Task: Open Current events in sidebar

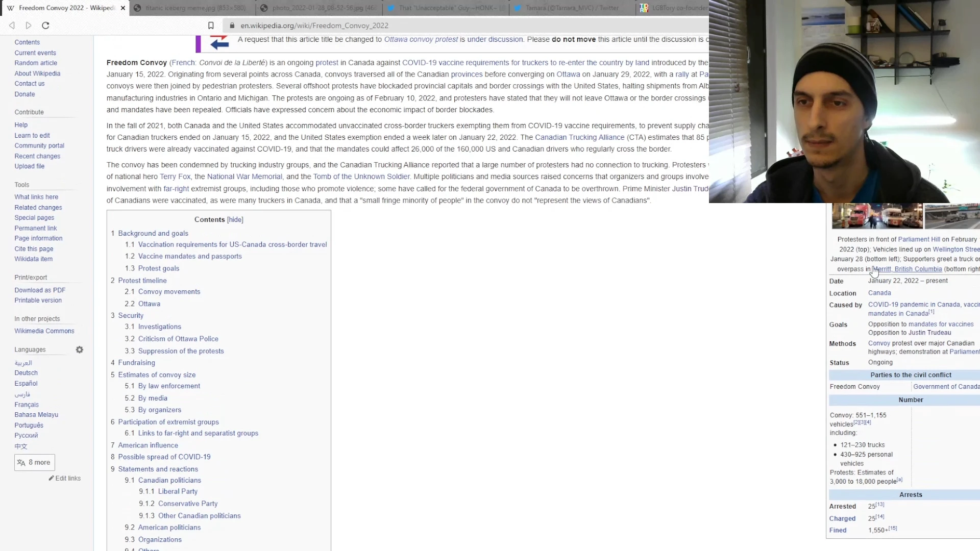Action: point(35,53)
